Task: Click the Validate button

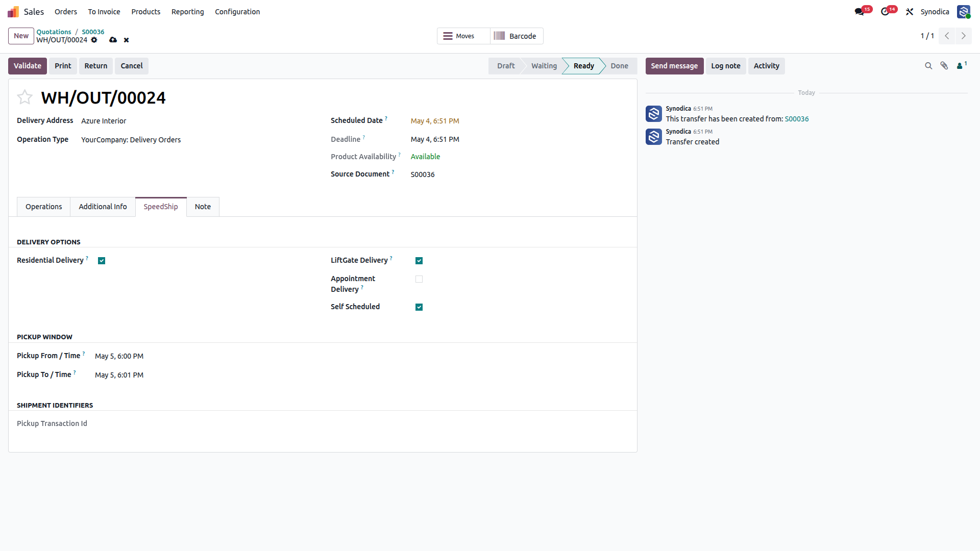Action: click(x=28, y=66)
